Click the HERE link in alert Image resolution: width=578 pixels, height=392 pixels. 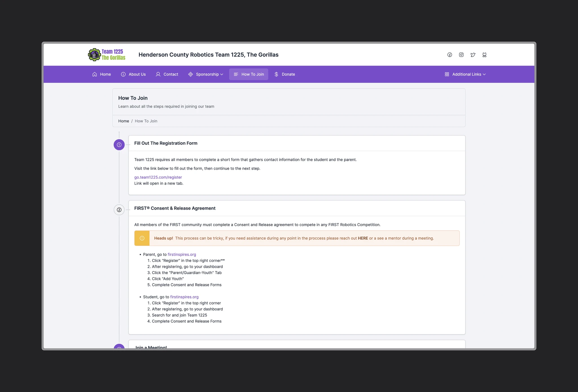tap(363, 238)
